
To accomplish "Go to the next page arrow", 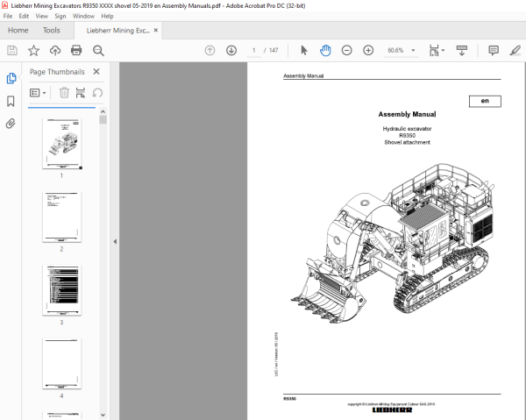I will 231,50.
